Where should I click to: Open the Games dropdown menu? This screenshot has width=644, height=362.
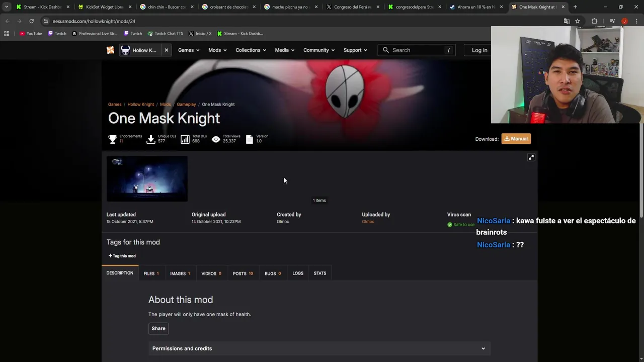(x=189, y=50)
